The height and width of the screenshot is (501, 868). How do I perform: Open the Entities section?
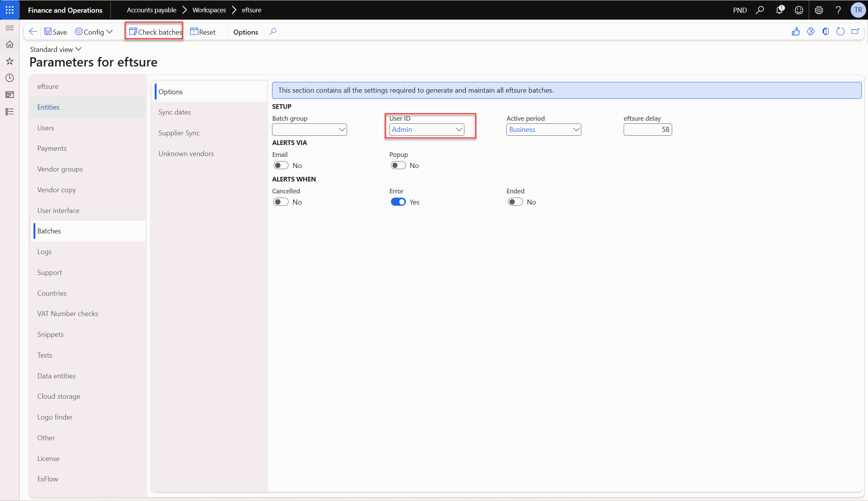click(88, 107)
